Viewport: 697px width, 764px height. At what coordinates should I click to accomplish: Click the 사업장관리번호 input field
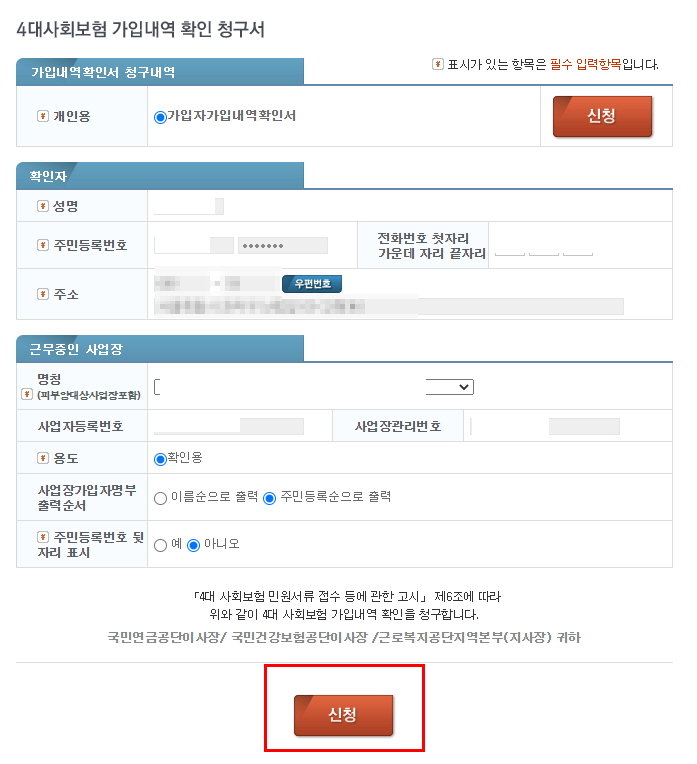(545, 426)
